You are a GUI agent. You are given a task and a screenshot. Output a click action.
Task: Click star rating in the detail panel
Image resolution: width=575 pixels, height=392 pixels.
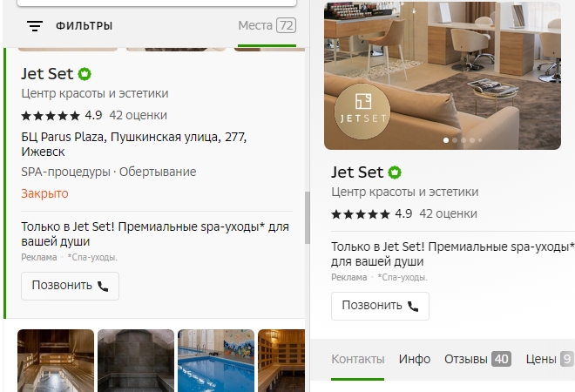point(361,214)
